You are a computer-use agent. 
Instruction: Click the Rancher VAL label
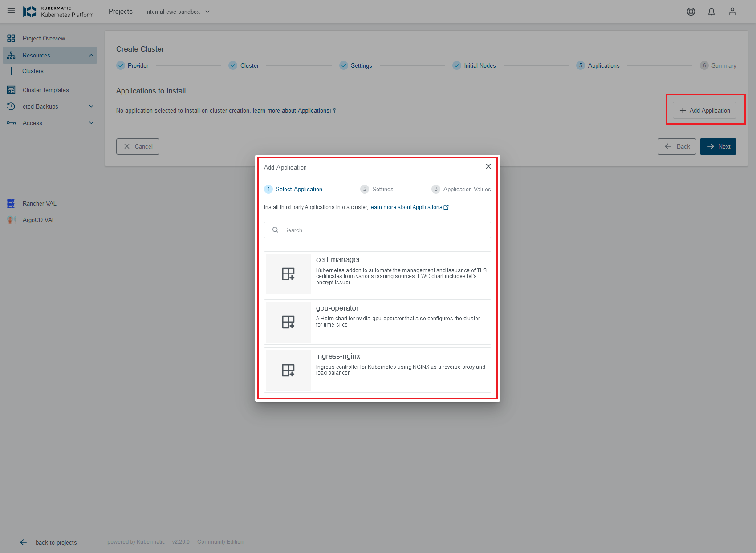pyautogui.click(x=40, y=204)
